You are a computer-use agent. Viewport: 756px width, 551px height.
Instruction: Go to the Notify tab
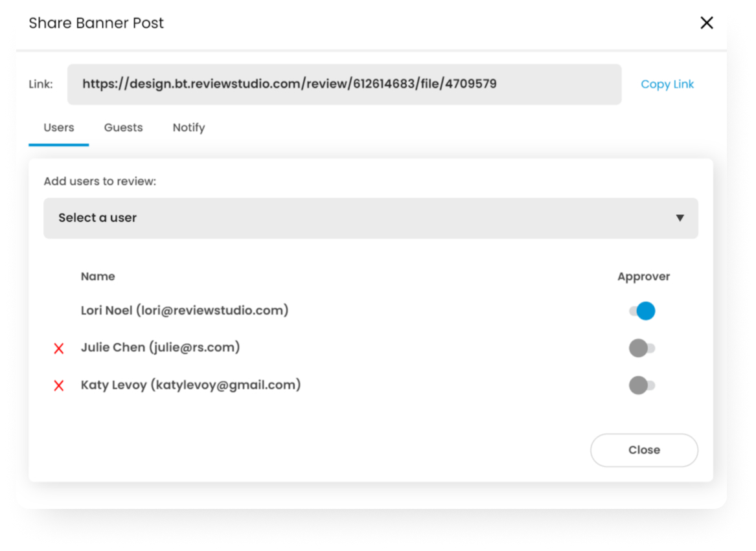click(189, 128)
